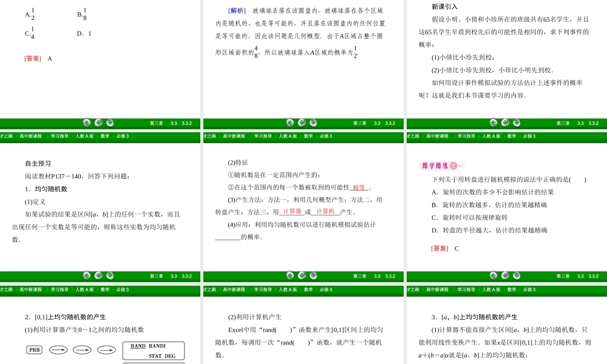The image size is (607, 364).
Task: Click the 3.3.2 section label in the slide footer
Action: click(187, 123)
